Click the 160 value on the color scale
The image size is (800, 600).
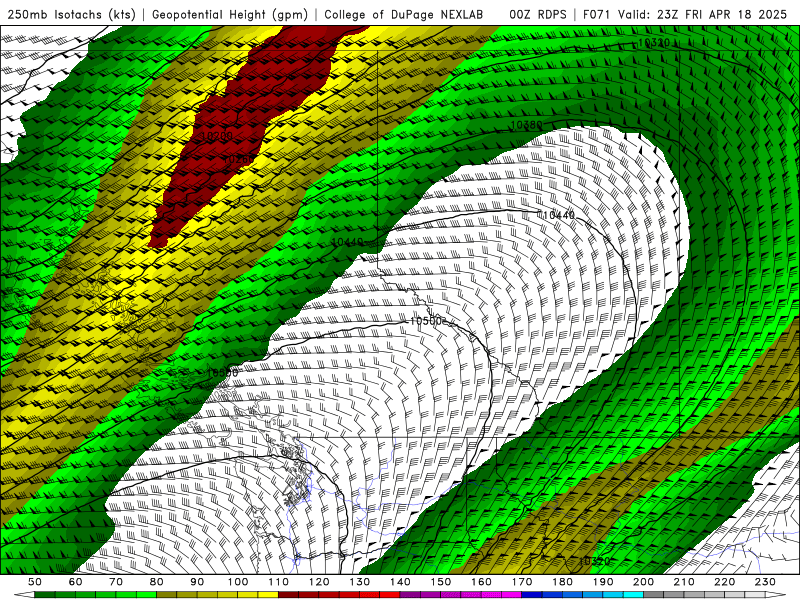point(481,582)
